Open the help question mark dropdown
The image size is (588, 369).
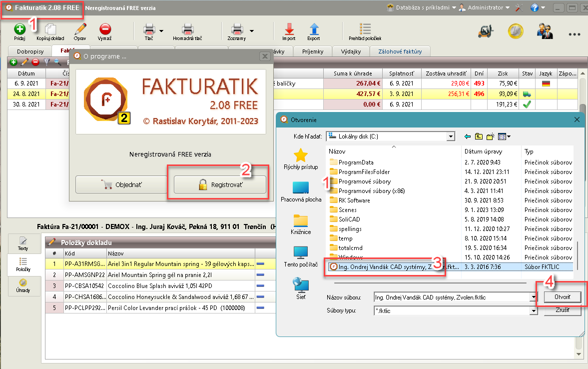538,7
